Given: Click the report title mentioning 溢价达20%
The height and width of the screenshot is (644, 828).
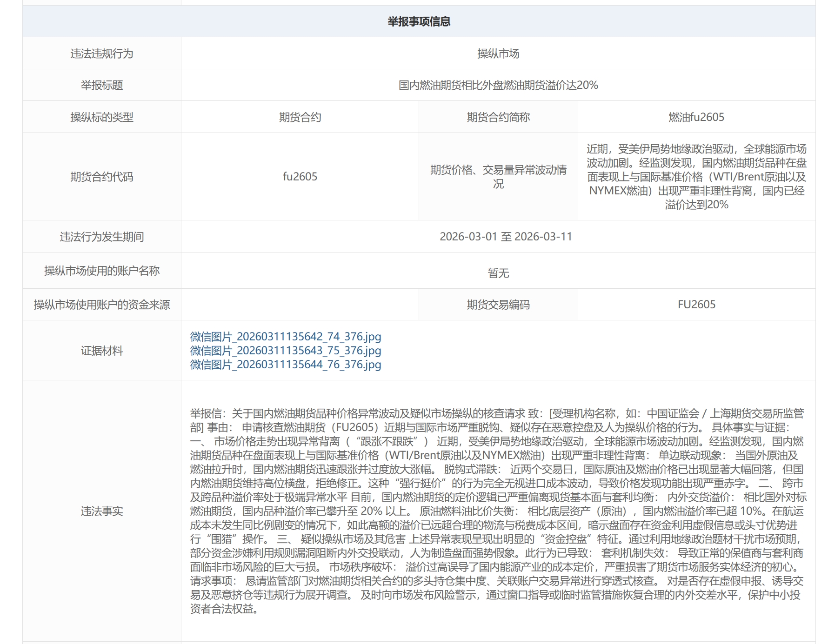Looking at the screenshot, I should pos(498,85).
